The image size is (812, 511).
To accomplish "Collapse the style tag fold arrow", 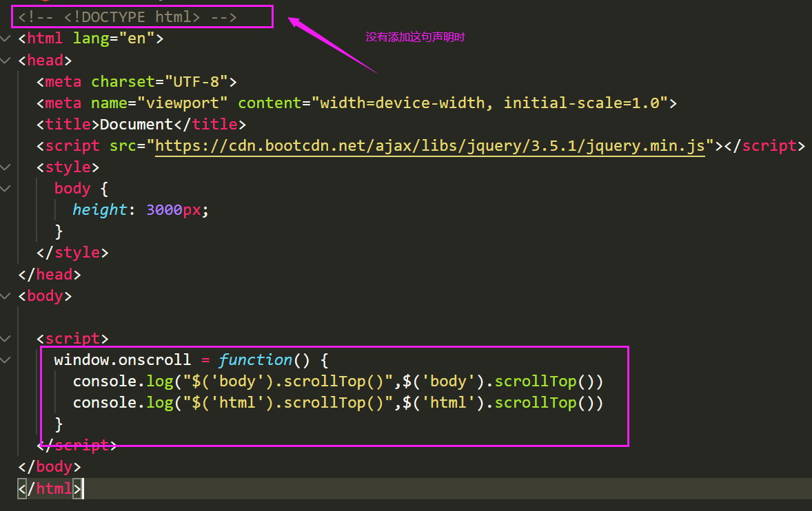I will (6, 167).
